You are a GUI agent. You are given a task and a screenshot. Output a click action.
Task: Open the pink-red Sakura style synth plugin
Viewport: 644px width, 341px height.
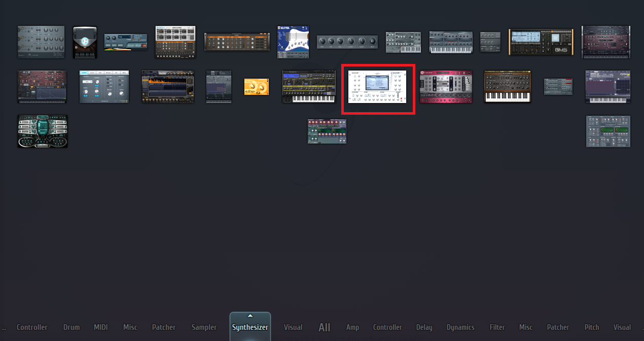446,87
